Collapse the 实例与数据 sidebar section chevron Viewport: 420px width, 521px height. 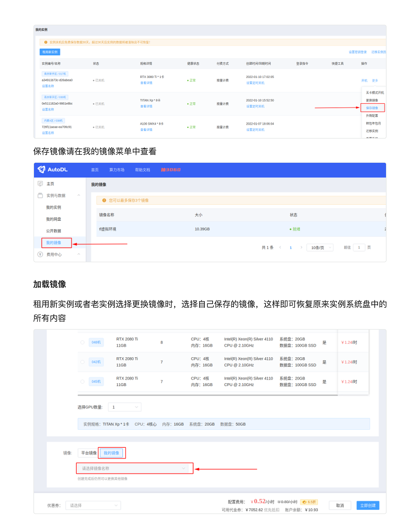coord(79,195)
